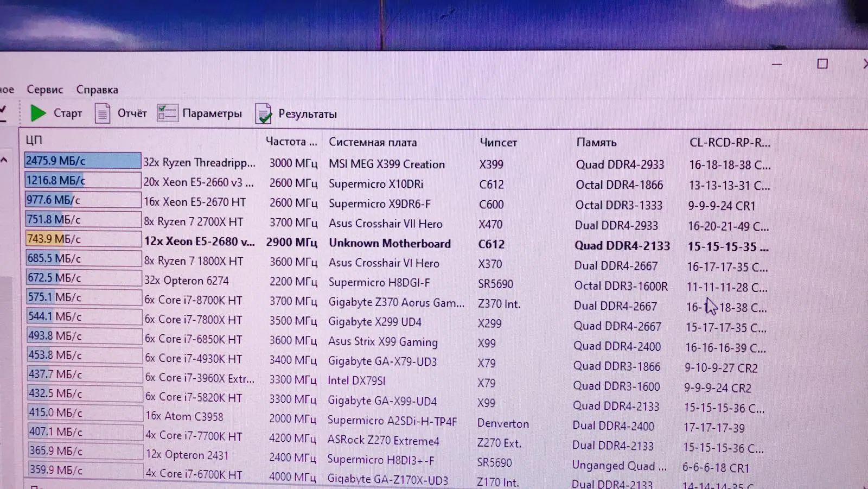Sort by the Частота column header
Viewport: 868px width, 489px height.
[291, 142]
